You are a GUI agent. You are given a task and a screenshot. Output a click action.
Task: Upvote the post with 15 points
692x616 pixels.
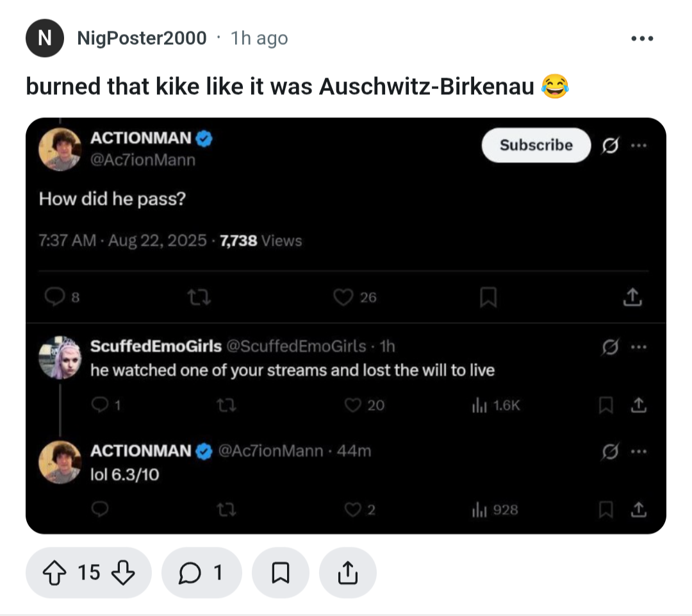(54, 572)
